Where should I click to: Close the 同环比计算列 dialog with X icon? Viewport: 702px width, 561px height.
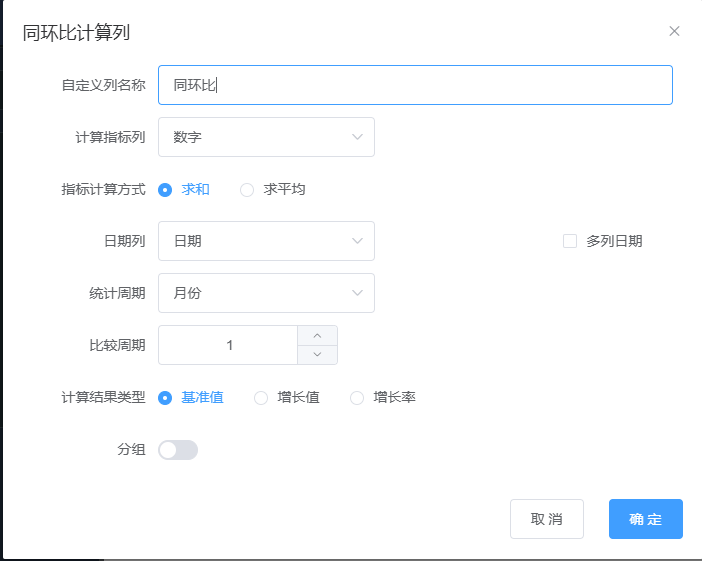[674, 31]
